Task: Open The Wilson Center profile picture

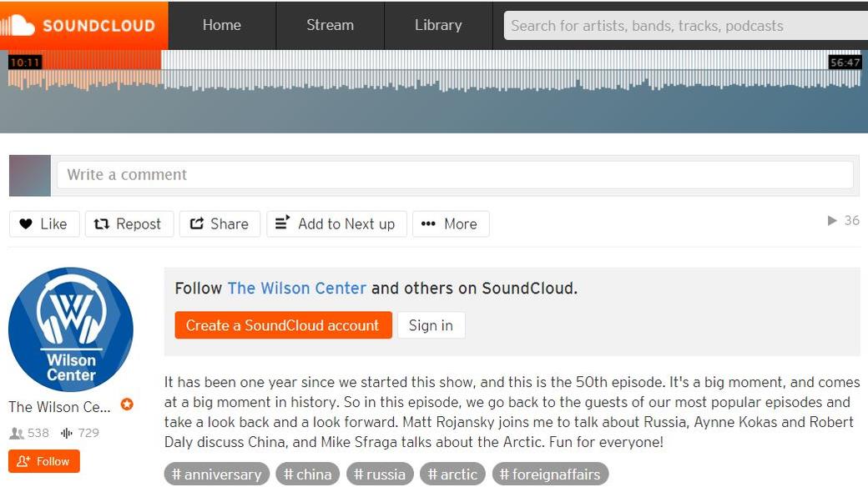Action: [71, 329]
